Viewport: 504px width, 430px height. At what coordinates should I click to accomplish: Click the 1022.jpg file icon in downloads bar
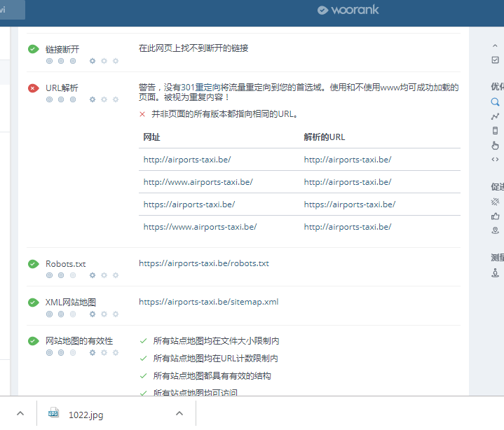pos(53,413)
